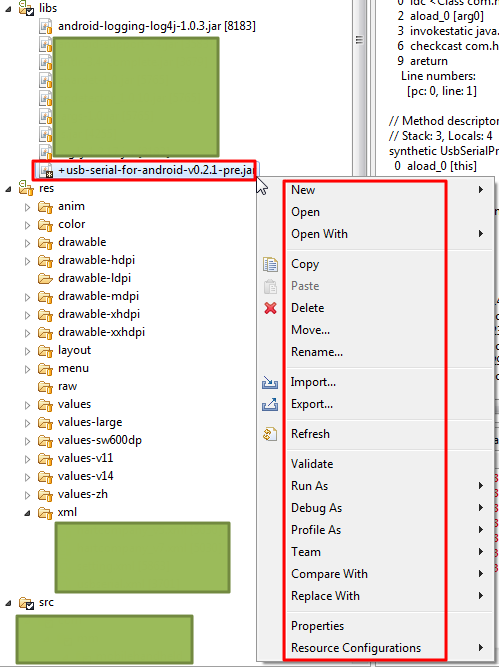Click the res folder icon

[x=26, y=188]
